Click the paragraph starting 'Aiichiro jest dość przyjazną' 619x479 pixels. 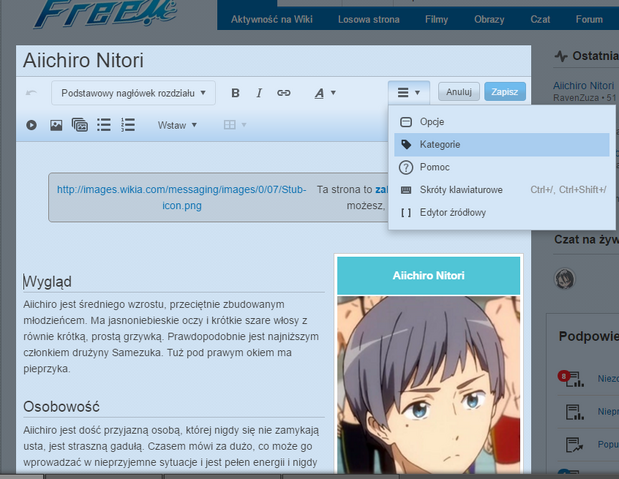[171, 446]
